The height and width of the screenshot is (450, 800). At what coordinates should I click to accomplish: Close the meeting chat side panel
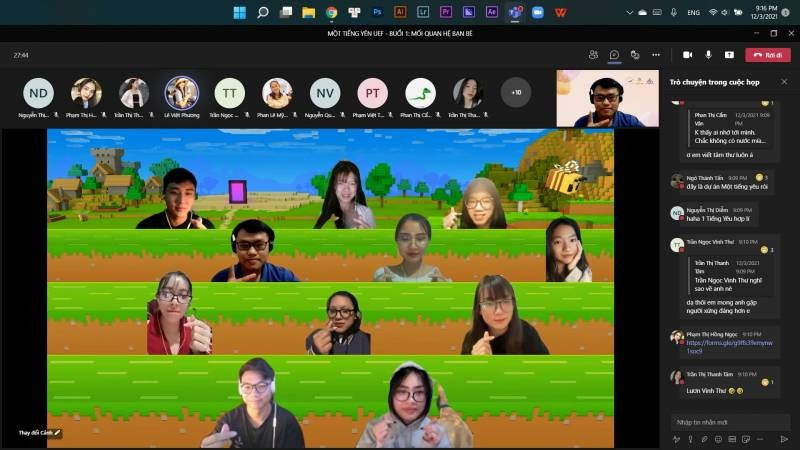point(784,81)
